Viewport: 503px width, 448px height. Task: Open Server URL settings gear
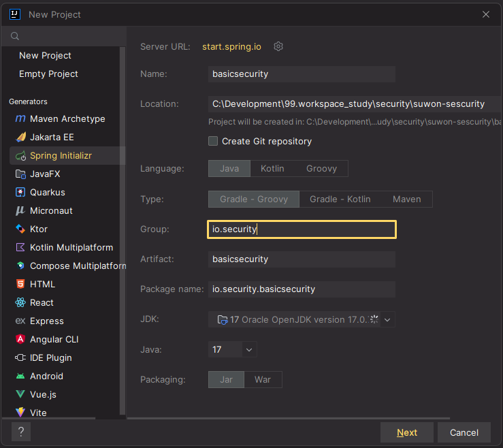click(278, 46)
